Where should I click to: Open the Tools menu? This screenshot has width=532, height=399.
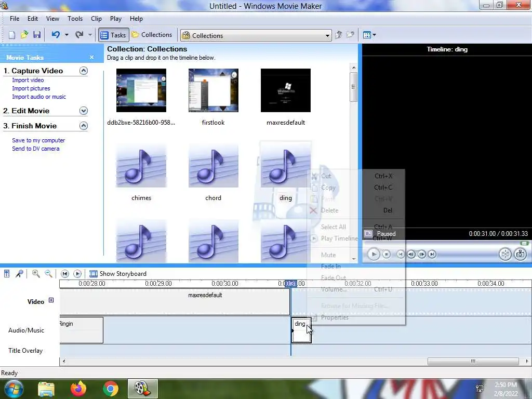(x=75, y=19)
